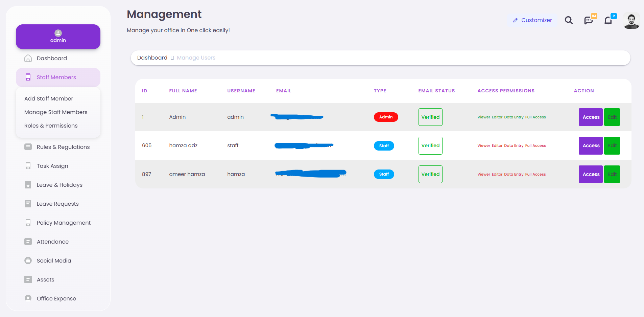Click the Leave & Holidays star icon
The image size is (644, 317).
28,185
